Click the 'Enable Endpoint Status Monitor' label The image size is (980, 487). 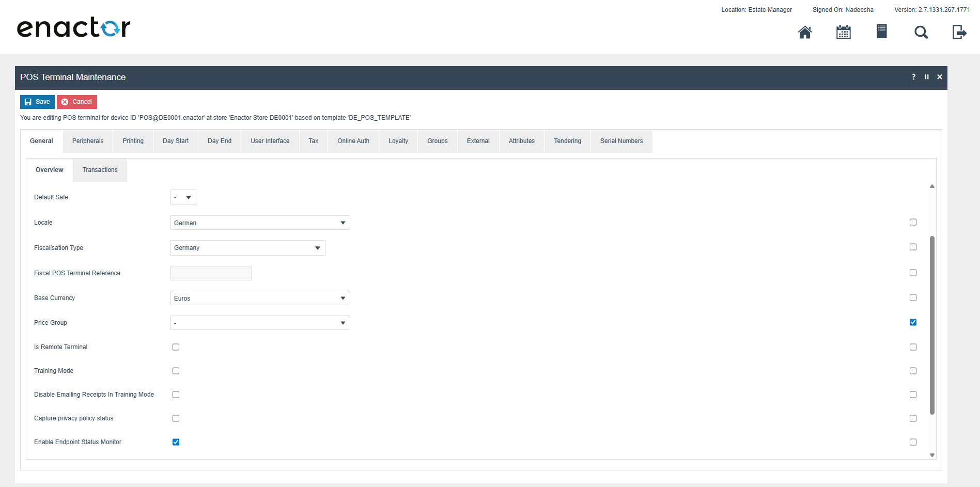pos(77,442)
